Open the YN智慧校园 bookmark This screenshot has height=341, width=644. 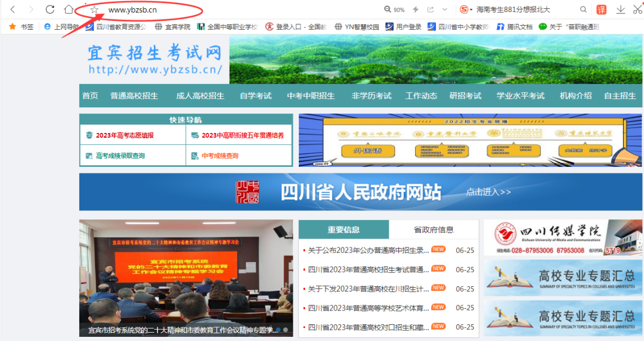point(357,27)
